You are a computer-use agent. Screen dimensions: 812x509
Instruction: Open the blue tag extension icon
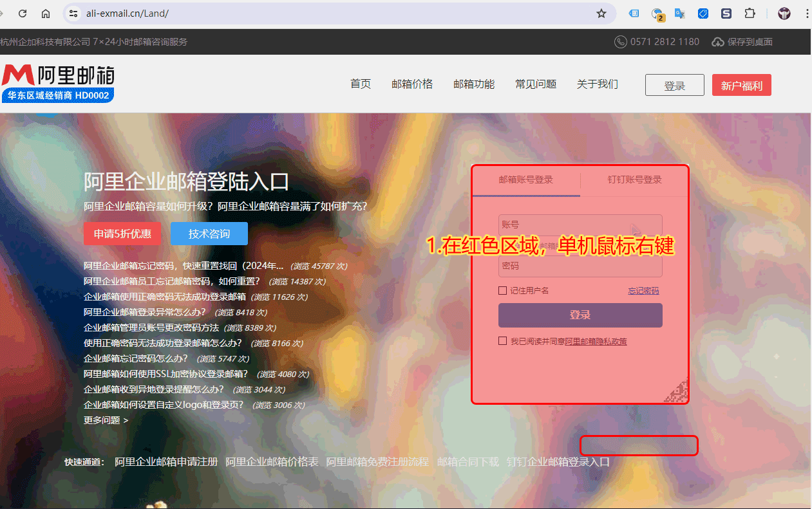pos(634,14)
